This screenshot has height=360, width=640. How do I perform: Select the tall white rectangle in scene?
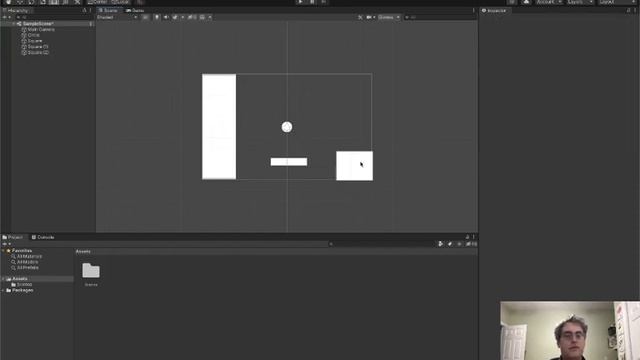click(219, 127)
